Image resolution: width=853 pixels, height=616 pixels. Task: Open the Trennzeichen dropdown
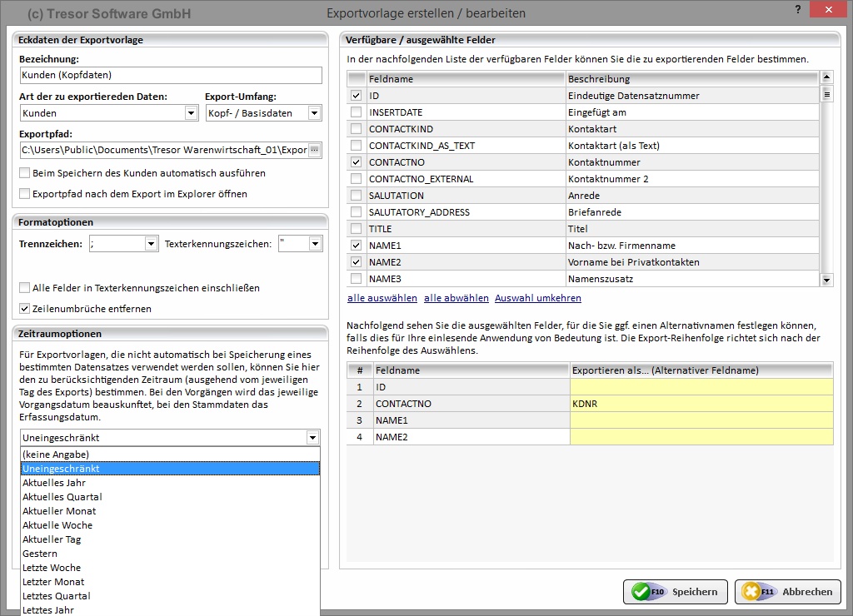tap(151, 244)
